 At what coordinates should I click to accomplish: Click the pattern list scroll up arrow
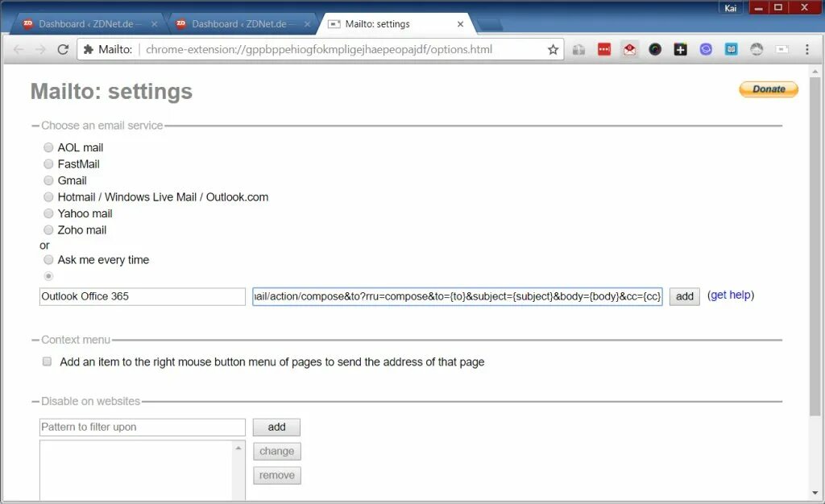[238, 448]
